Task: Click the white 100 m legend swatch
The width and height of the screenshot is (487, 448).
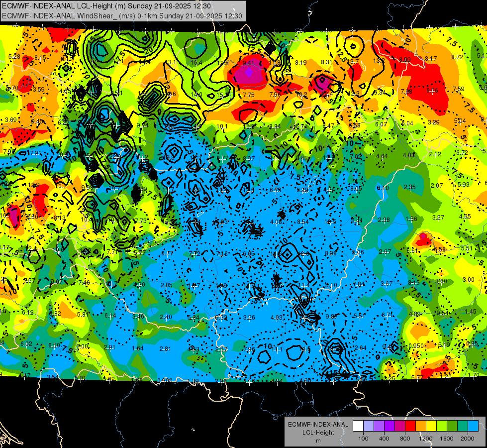Action: coord(358,426)
